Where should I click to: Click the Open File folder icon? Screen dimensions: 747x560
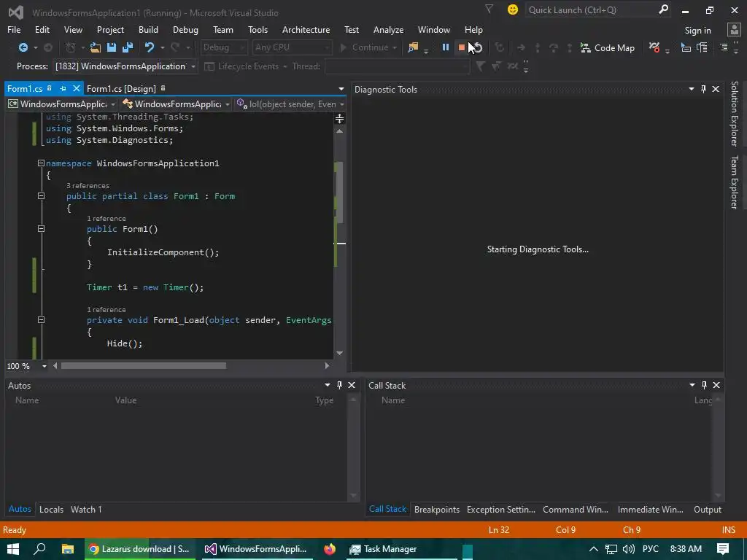coord(96,47)
